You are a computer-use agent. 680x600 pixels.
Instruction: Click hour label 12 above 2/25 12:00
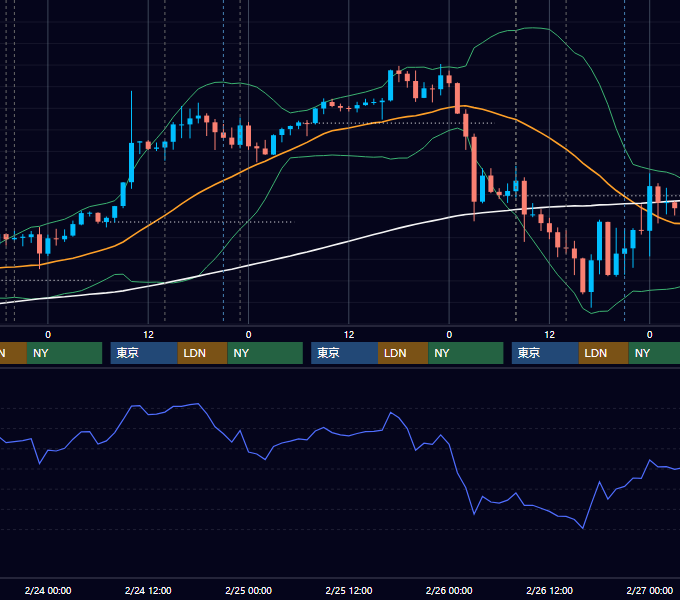[349, 335]
